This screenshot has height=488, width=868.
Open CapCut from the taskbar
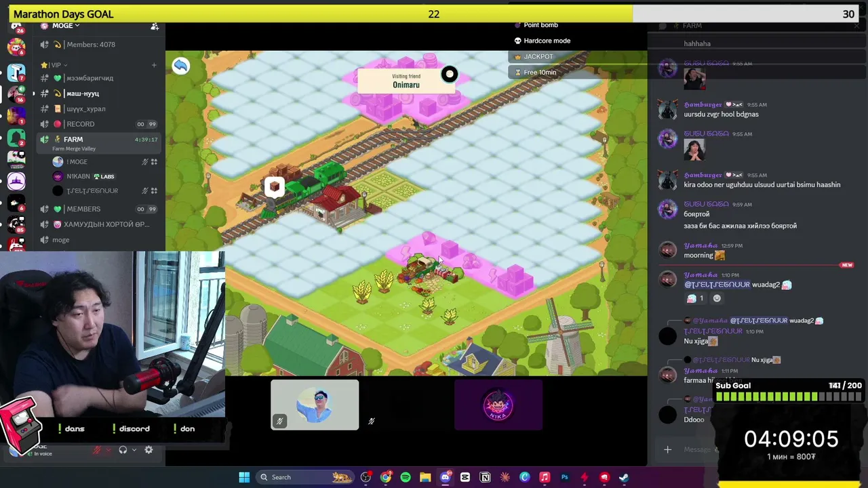point(465,477)
